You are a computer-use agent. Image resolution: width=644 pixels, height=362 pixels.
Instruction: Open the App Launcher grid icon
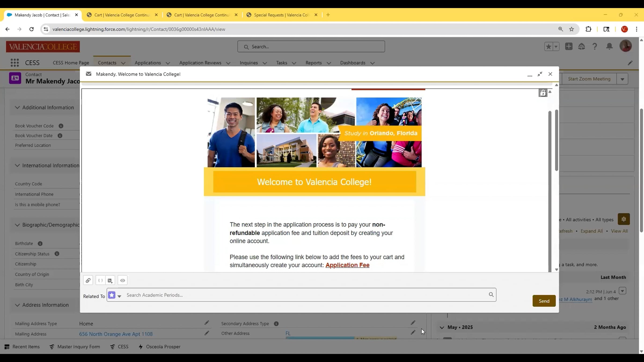pos(14,63)
